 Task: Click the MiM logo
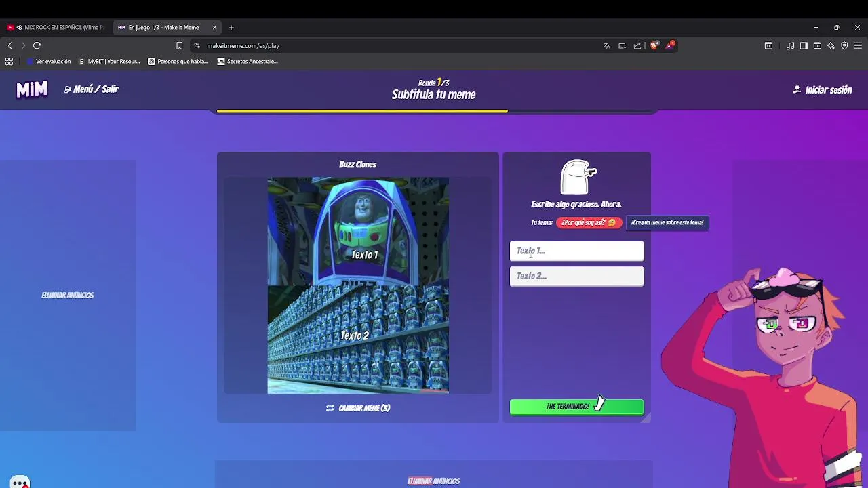click(x=32, y=89)
